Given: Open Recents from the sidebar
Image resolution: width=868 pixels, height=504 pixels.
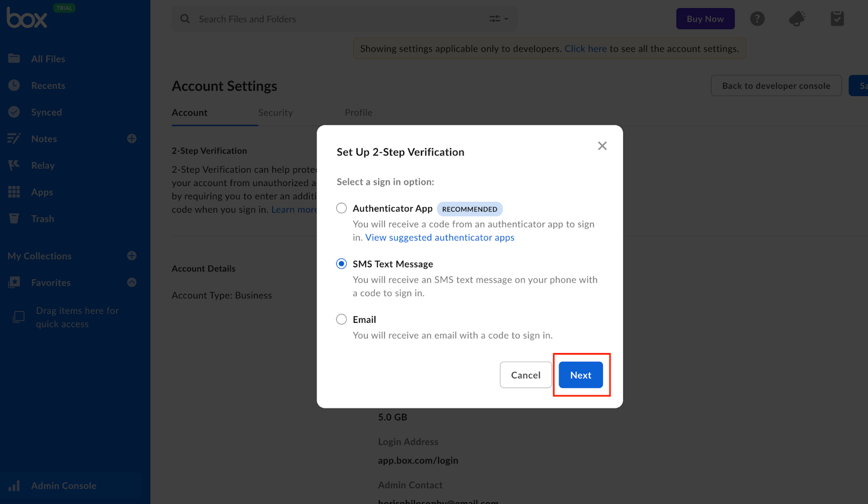Looking at the screenshot, I should coord(48,86).
